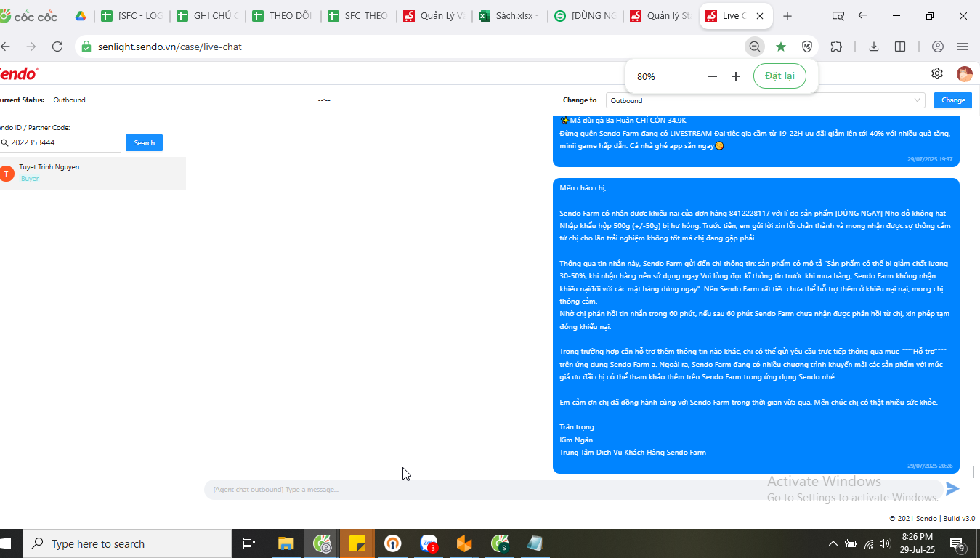Click the page reload icon
The image size is (980, 558).
tap(57, 46)
